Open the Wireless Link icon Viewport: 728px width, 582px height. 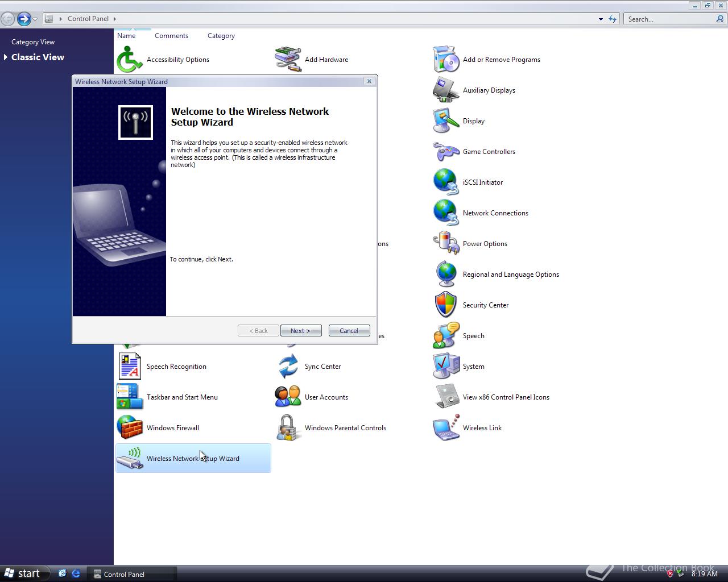446,428
